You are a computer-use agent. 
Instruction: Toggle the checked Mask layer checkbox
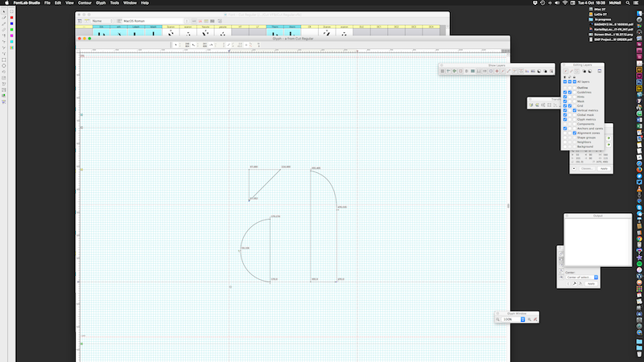(565, 101)
